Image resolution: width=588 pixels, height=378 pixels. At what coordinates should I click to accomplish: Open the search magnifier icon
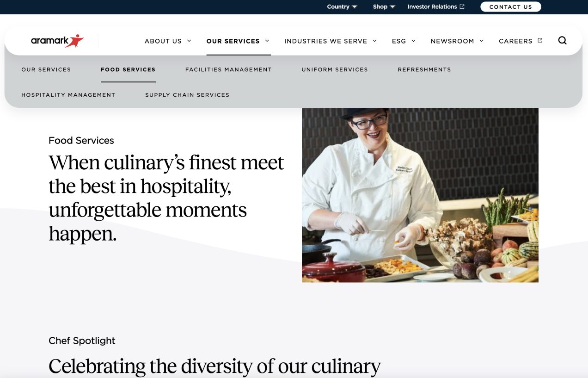click(x=562, y=41)
